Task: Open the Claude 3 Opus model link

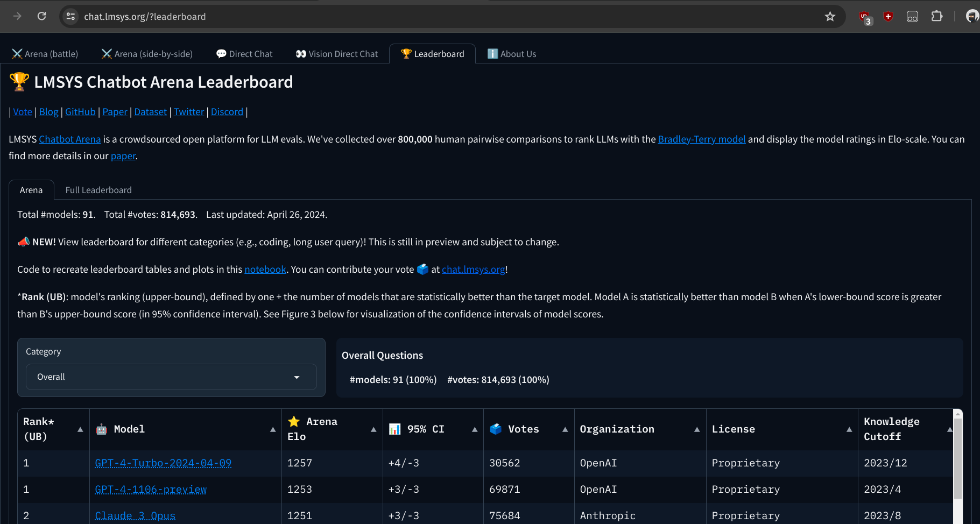Action: pos(135,516)
